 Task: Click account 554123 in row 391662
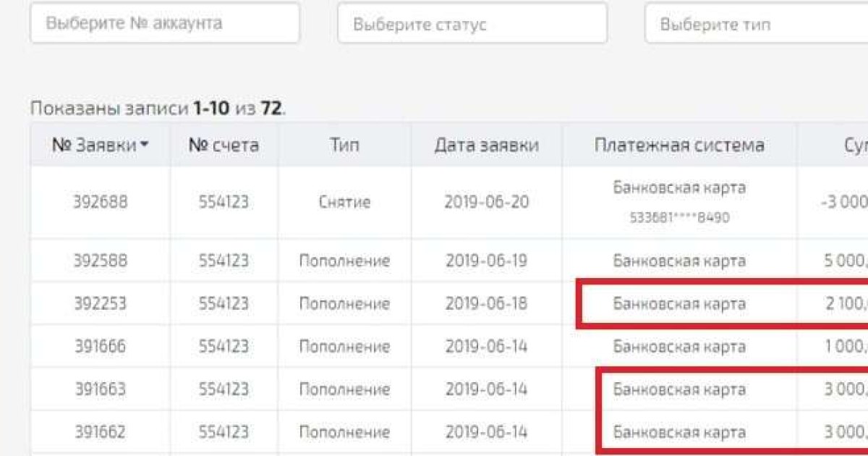coord(224,432)
